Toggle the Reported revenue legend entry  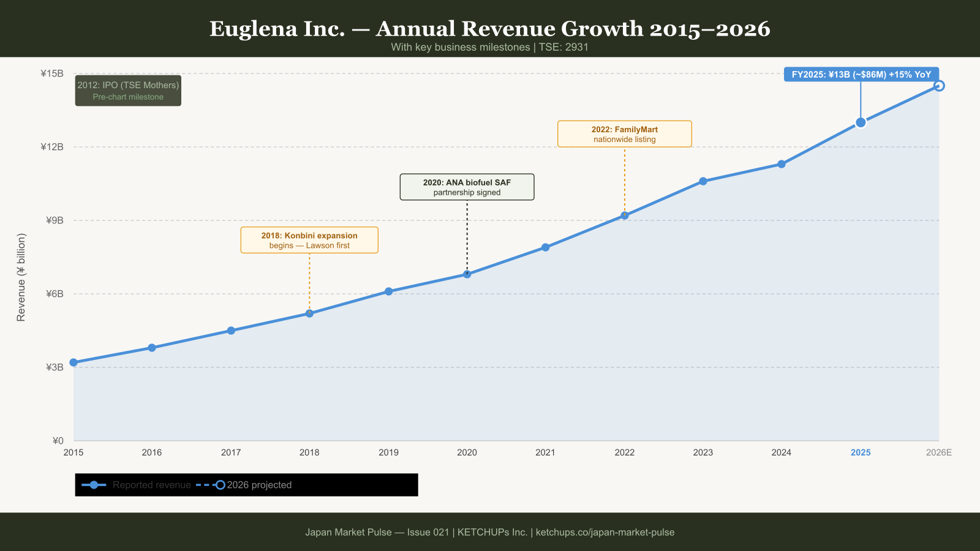click(x=137, y=485)
